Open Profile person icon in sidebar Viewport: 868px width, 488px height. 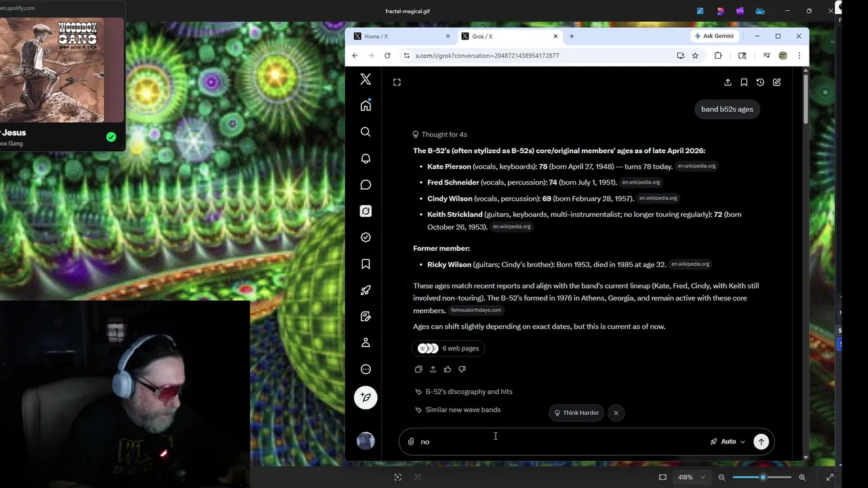tap(366, 343)
